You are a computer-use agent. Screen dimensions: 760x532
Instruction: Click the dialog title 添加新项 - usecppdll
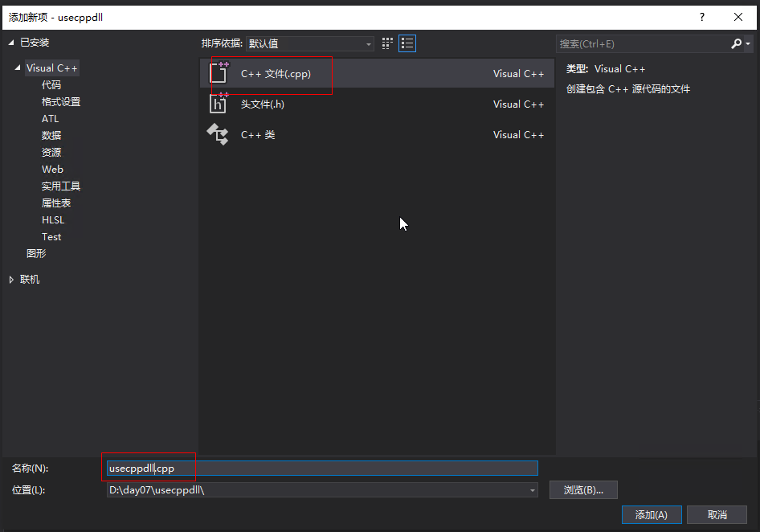[55, 18]
